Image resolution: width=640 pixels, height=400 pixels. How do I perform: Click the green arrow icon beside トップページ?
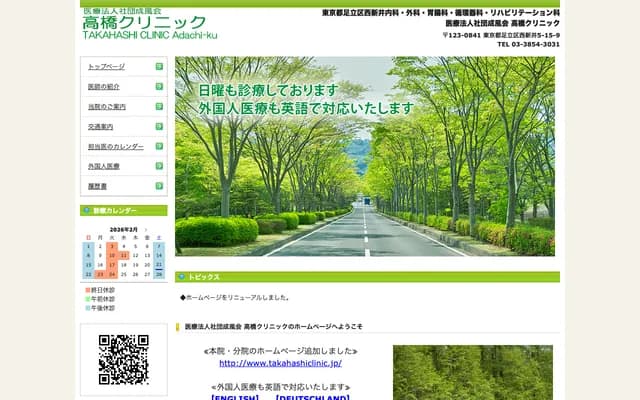[x=159, y=66]
